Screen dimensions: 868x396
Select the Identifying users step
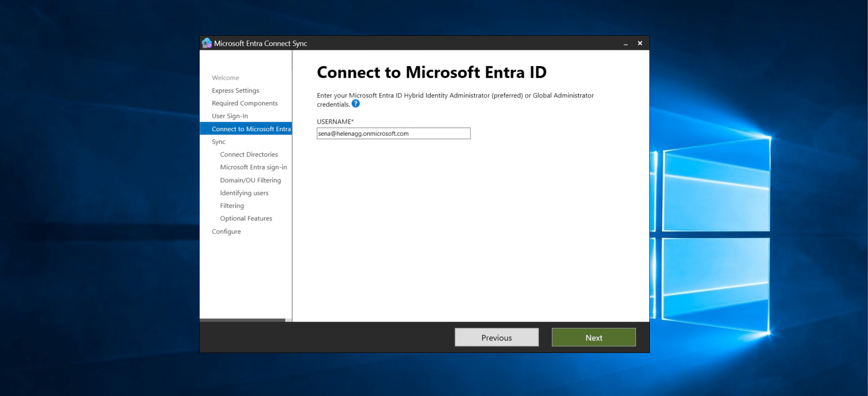click(244, 193)
